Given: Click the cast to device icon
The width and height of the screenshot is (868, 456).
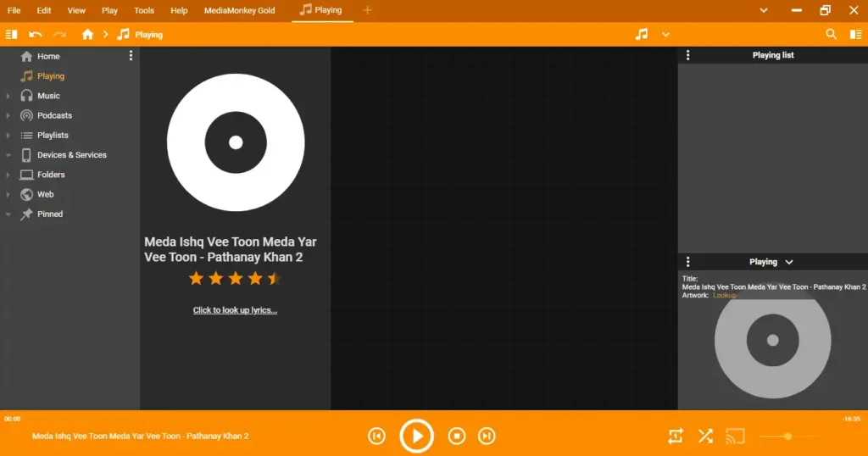Looking at the screenshot, I should click(735, 437).
